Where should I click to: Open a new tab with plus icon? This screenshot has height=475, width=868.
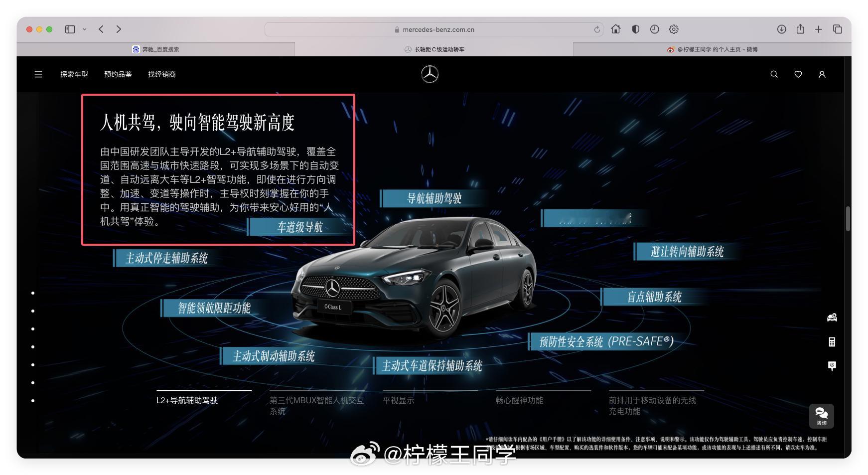pyautogui.click(x=819, y=29)
